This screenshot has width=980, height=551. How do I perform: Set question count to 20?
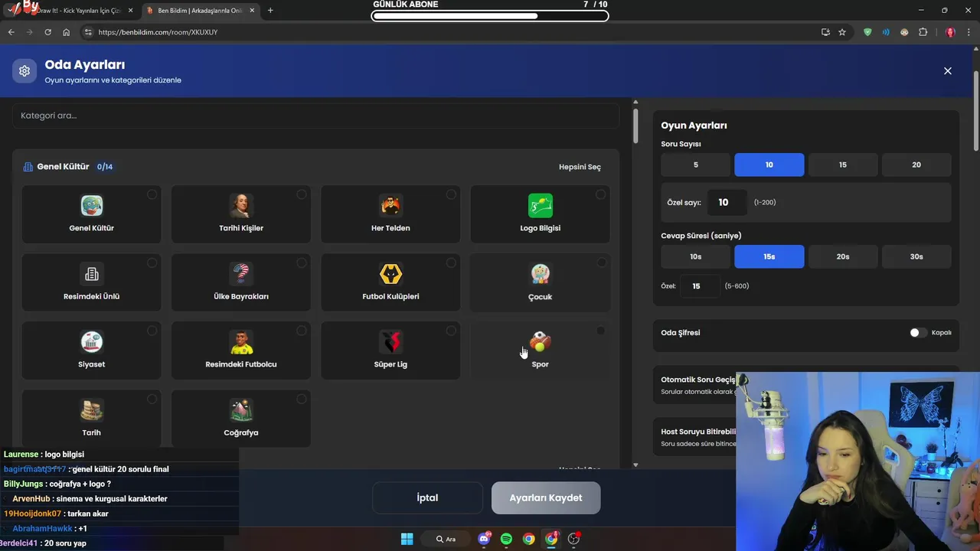tap(916, 165)
